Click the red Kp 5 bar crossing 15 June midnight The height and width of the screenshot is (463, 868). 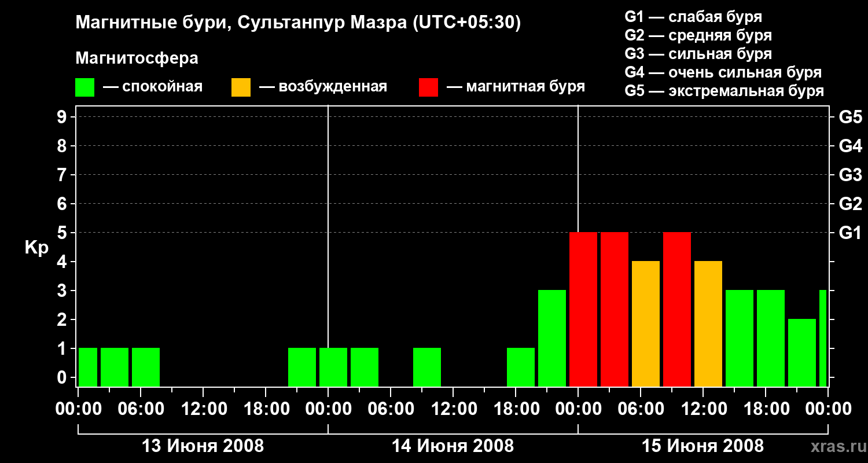pos(583,310)
